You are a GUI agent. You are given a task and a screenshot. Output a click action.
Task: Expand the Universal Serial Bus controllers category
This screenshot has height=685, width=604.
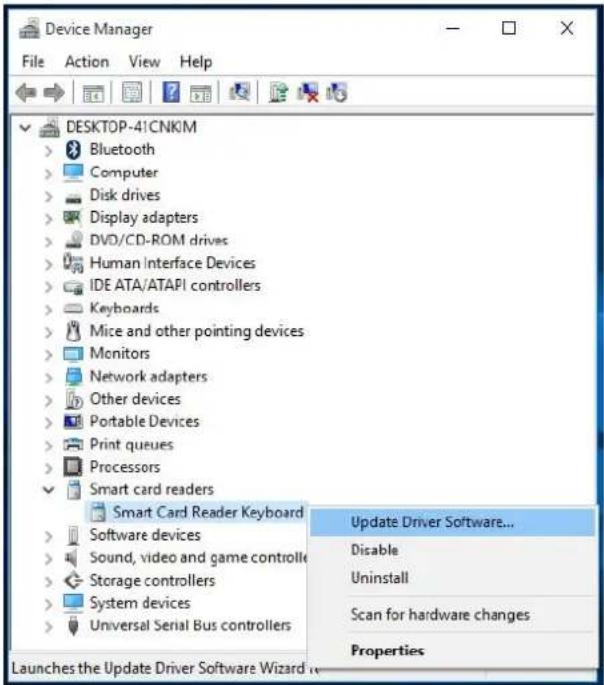click(48, 627)
